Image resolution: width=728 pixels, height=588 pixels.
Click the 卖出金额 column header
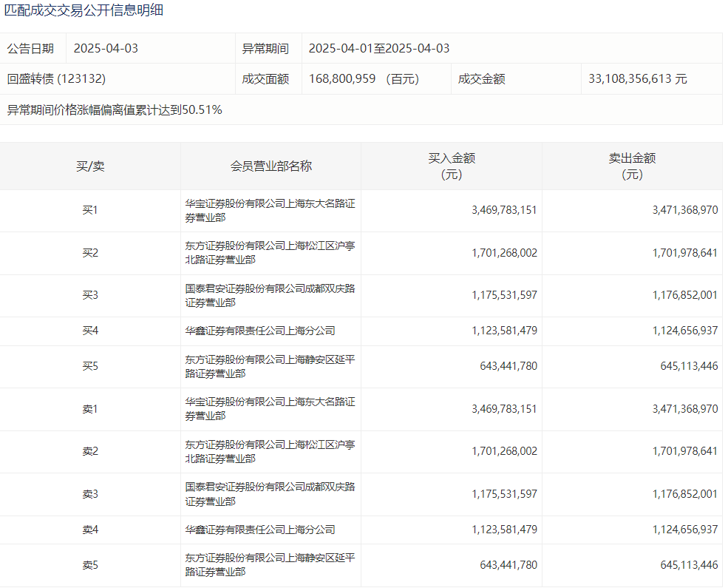coord(632,166)
